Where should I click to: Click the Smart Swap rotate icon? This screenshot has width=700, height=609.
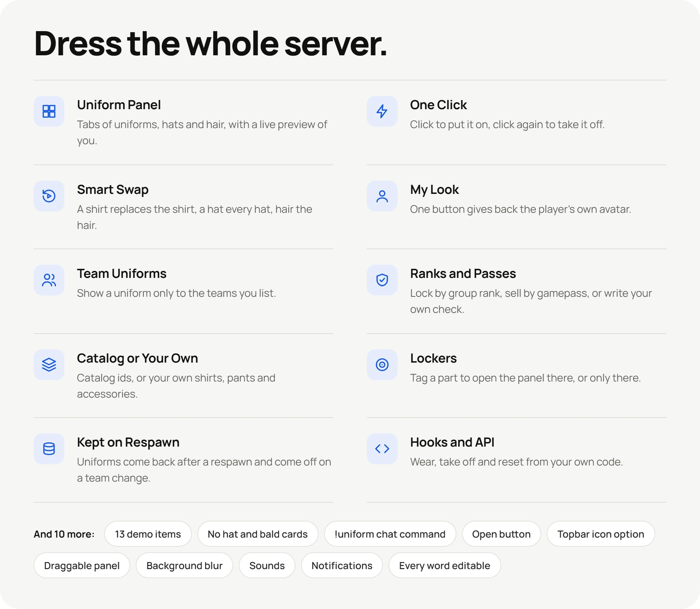pyautogui.click(x=49, y=196)
